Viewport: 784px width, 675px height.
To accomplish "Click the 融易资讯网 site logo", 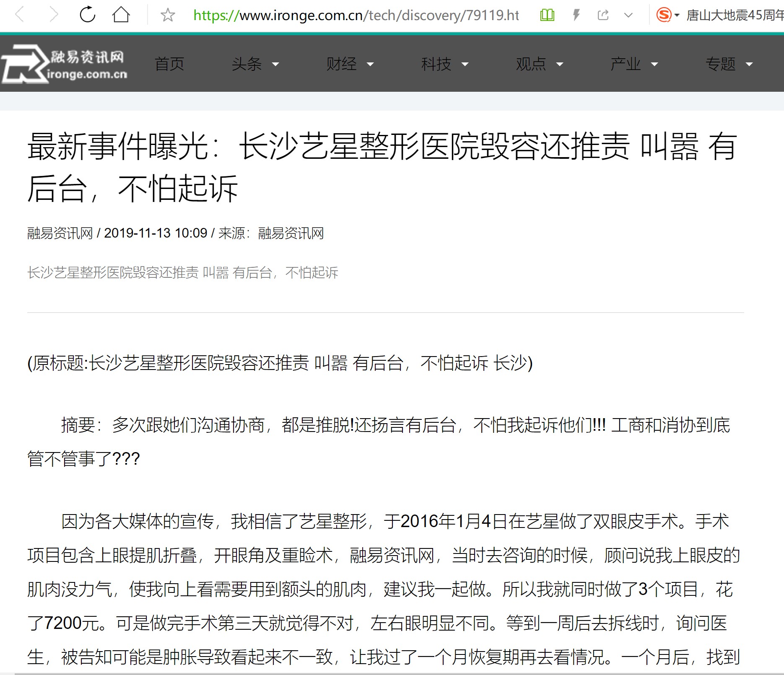I will tap(64, 64).
